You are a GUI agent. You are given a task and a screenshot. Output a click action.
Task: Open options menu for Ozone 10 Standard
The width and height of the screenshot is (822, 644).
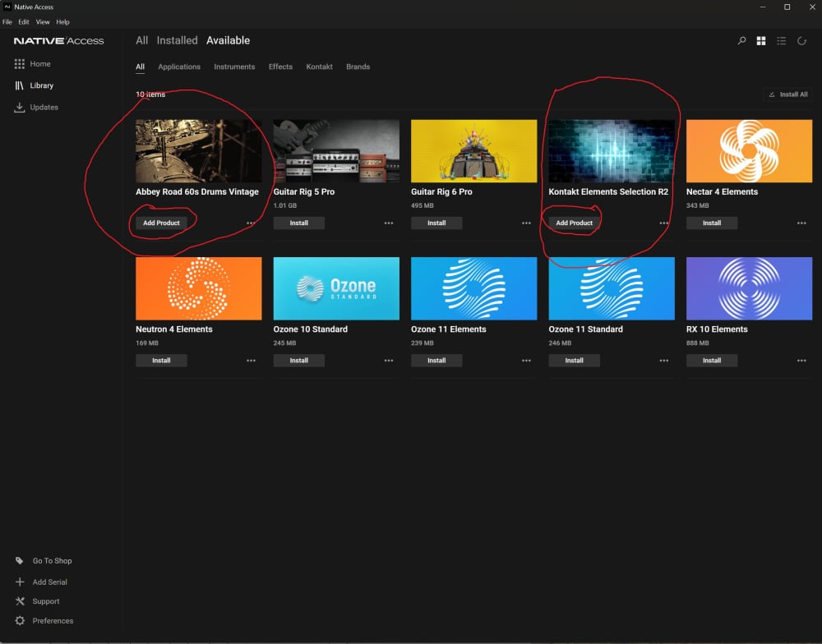(389, 361)
